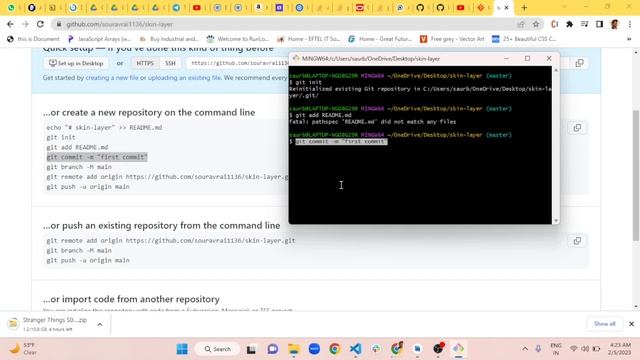Share this page via address bar icon

pos(521,24)
